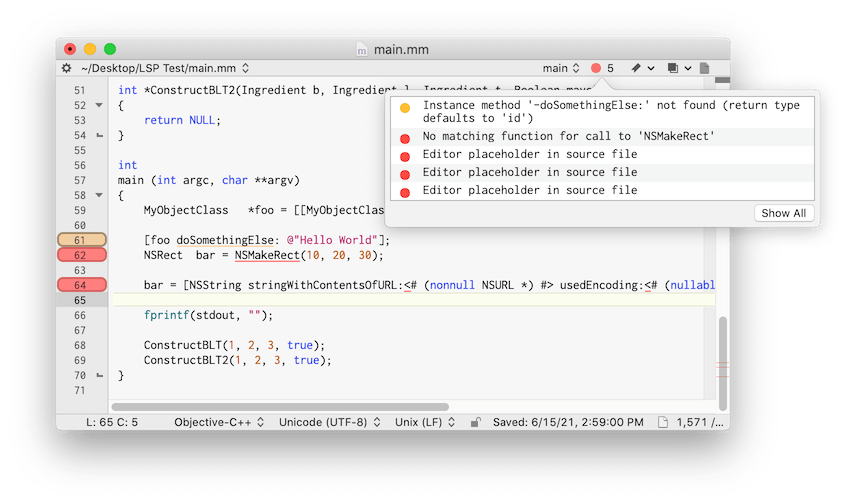Open the marker pen menu

[x=642, y=68]
